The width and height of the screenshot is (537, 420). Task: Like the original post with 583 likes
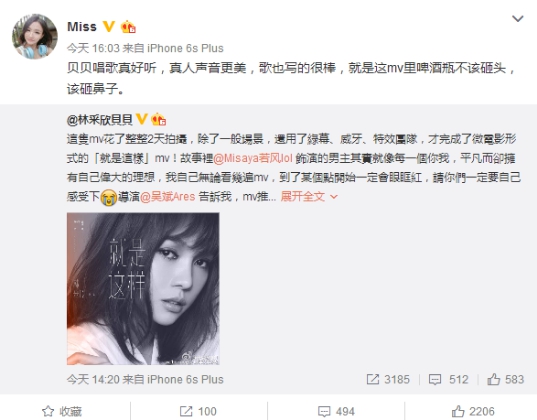tap(505, 379)
